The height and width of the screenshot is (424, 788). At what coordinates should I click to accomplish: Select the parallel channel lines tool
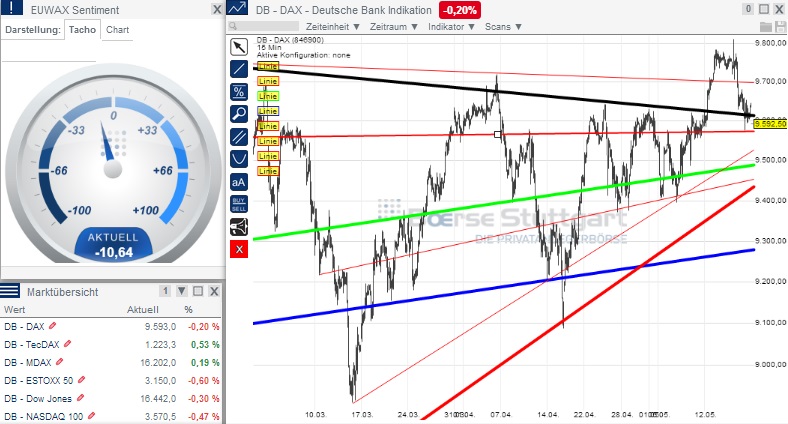pyautogui.click(x=239, y=137)
